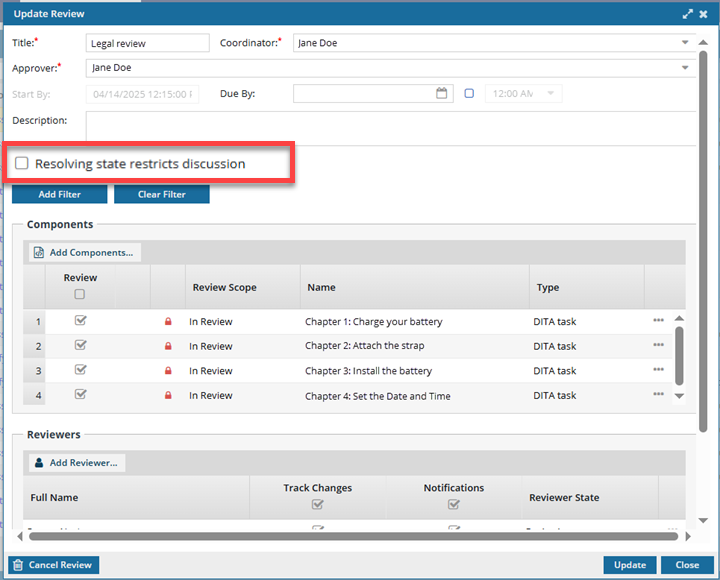Click components table scroll down arrow

click(x=680, y=396)
